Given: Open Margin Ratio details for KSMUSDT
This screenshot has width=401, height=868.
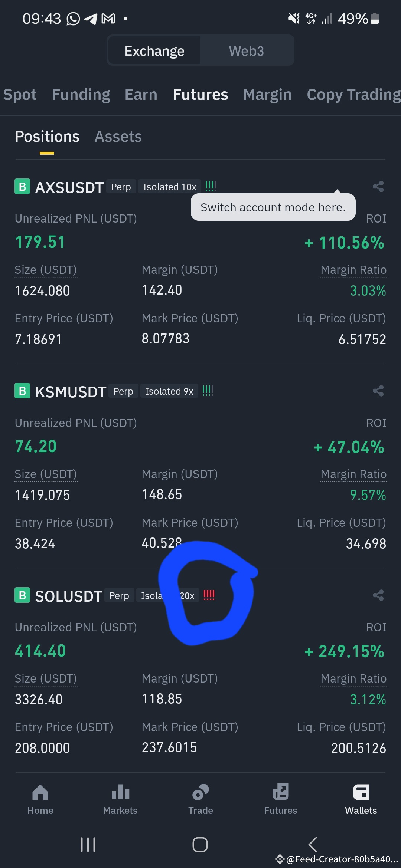Looking at the screenshot, I should coord(353,474).
